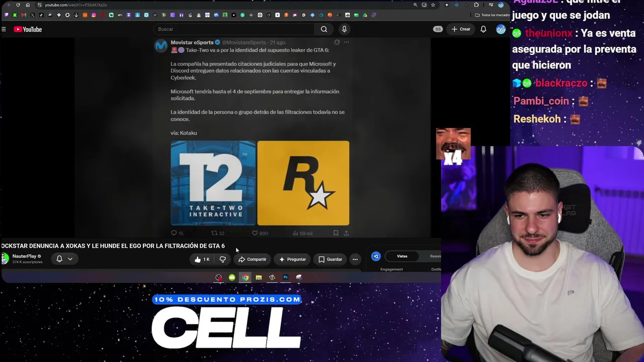
Task: Like the video (1 K)
Action: click(x=202, y=259)
